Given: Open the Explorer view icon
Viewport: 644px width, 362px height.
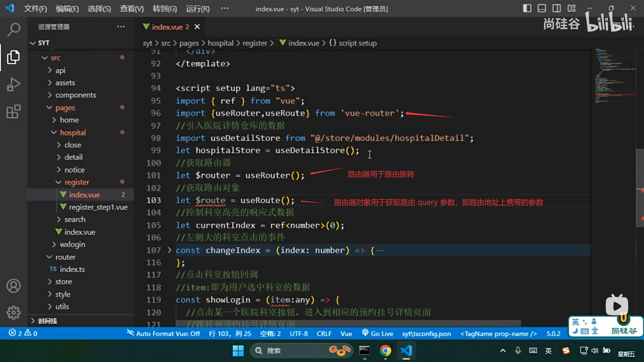Looking at the screenshot, I should click(13, 57).
